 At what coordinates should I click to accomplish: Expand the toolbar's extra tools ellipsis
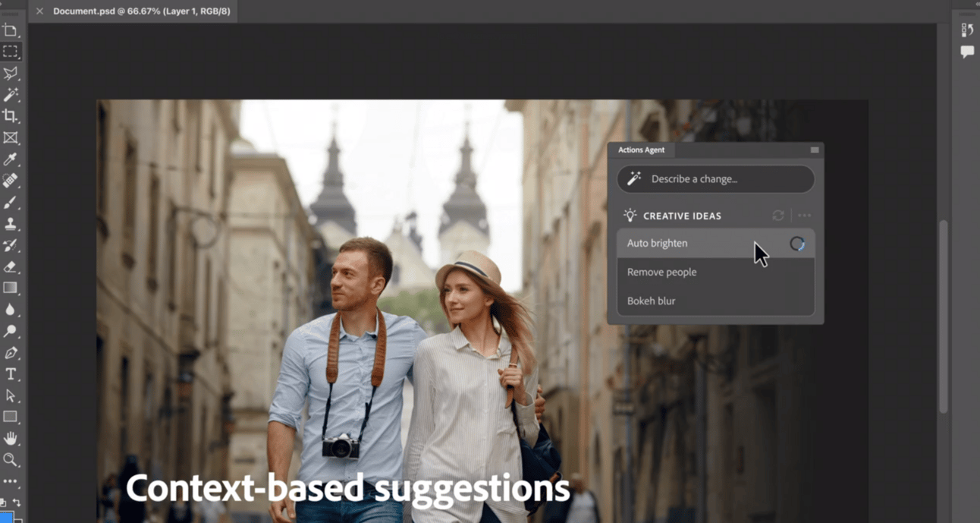(x=11, y=481)
